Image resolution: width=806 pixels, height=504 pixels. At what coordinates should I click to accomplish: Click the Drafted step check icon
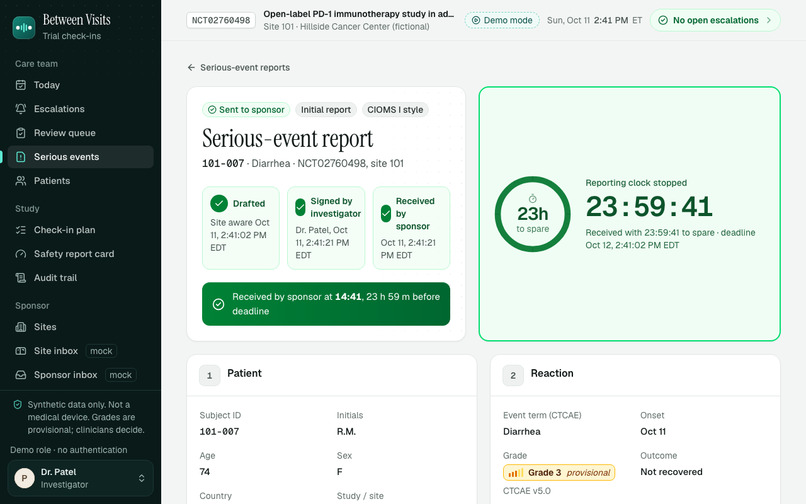tap(219, 203)
